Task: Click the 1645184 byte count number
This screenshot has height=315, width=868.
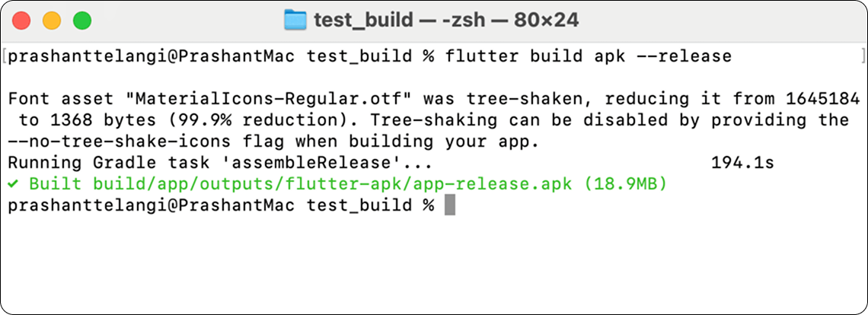Action: tap(822, 99)
